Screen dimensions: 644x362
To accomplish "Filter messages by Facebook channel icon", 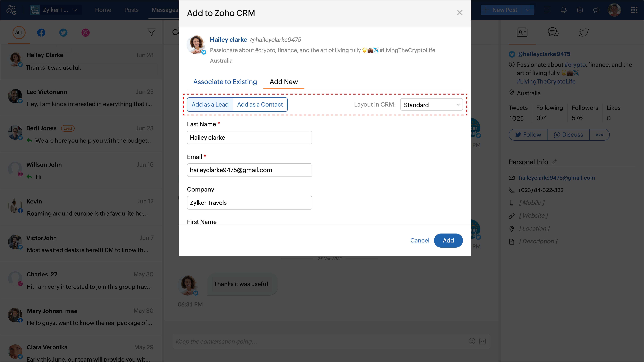I will [41, 33].
